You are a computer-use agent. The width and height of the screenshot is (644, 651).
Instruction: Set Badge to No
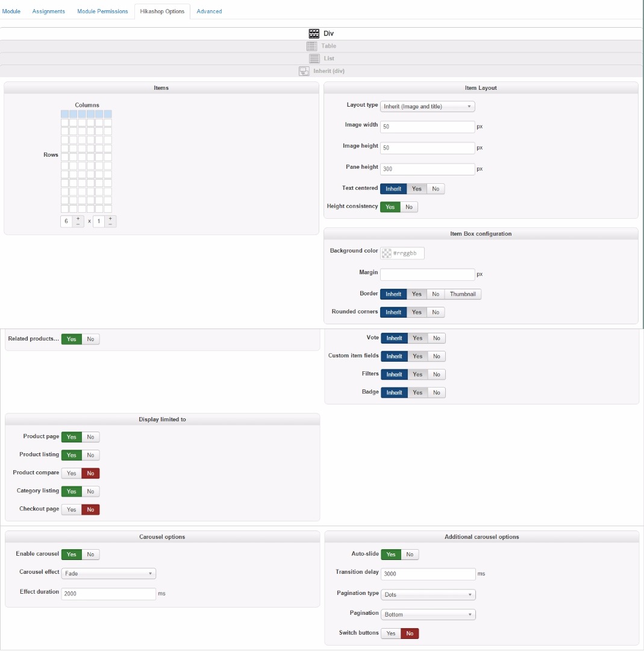click(437, 393)
